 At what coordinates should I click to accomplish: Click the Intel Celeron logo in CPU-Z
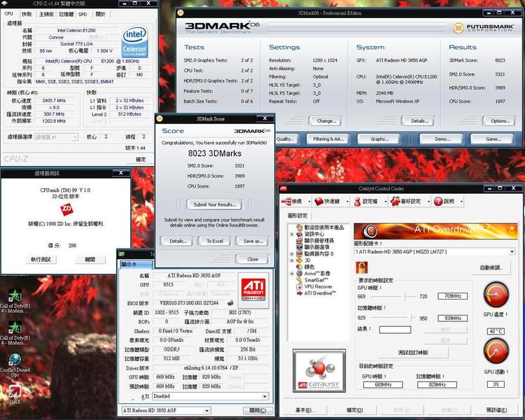134,41
